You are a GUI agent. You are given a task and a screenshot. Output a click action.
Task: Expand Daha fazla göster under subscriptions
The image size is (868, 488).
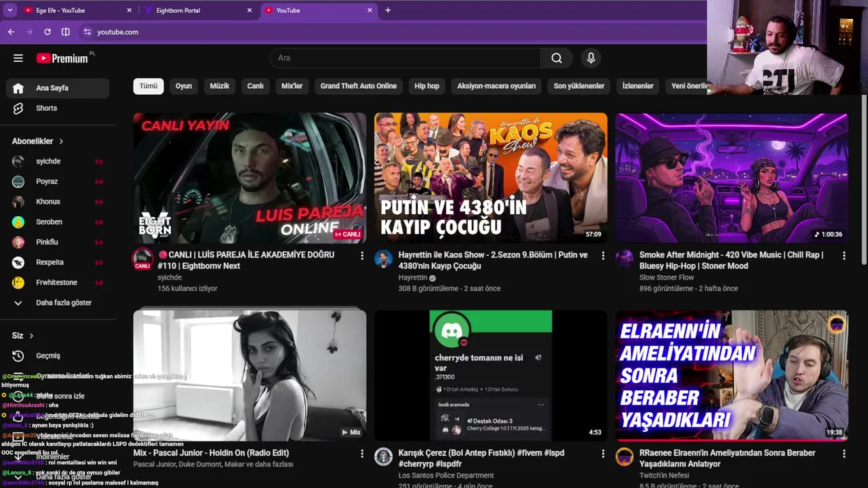pos(58,303)
